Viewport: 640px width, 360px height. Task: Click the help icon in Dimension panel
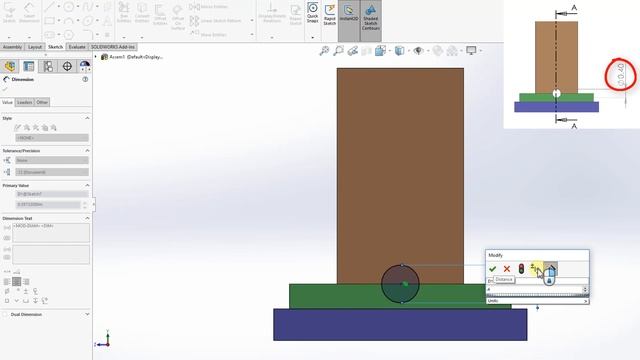(85, 79)
